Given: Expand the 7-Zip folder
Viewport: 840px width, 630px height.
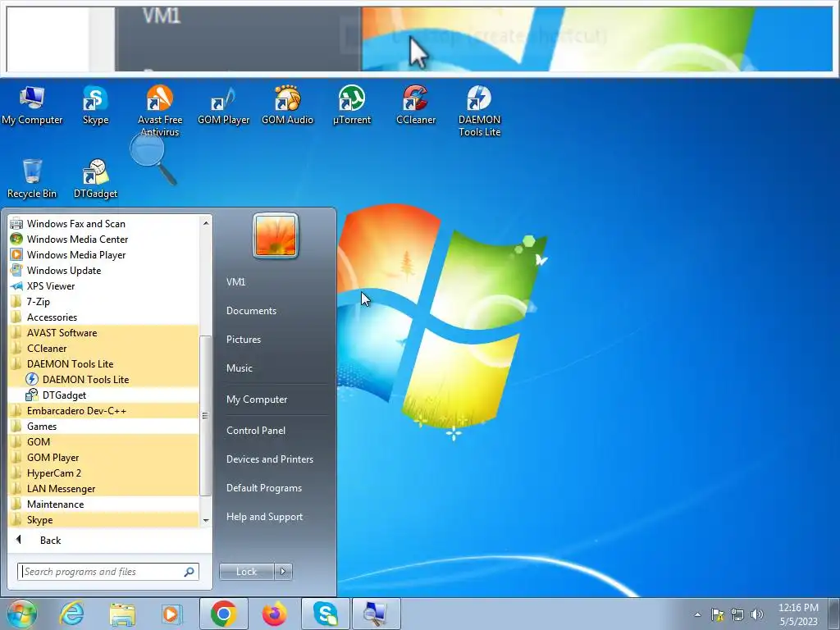Looking at the screenshot, I should 104,302.
